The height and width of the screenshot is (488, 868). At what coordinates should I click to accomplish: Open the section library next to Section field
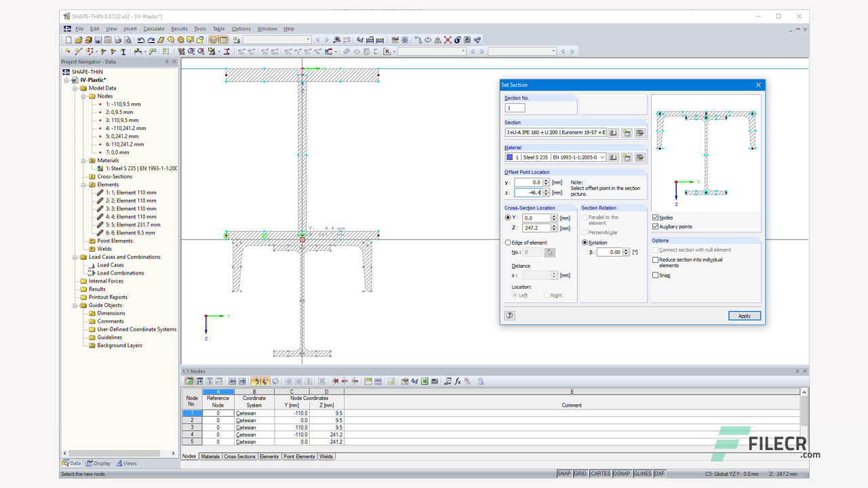(x=613, y=133)
